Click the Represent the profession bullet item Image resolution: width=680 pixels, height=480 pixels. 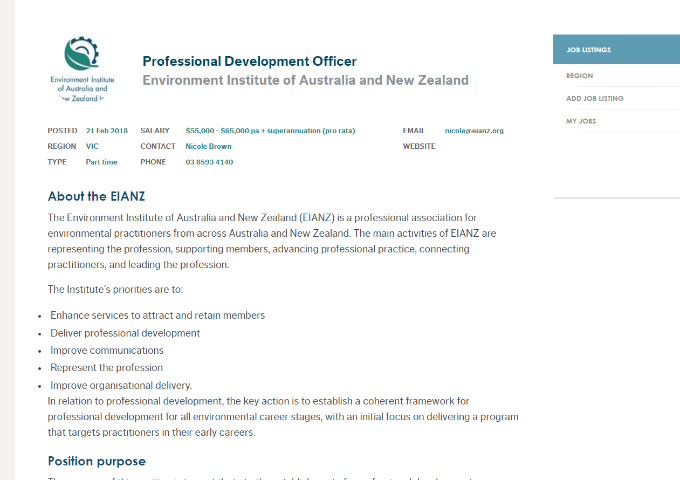pyautogui.click(x=106, y=368)
